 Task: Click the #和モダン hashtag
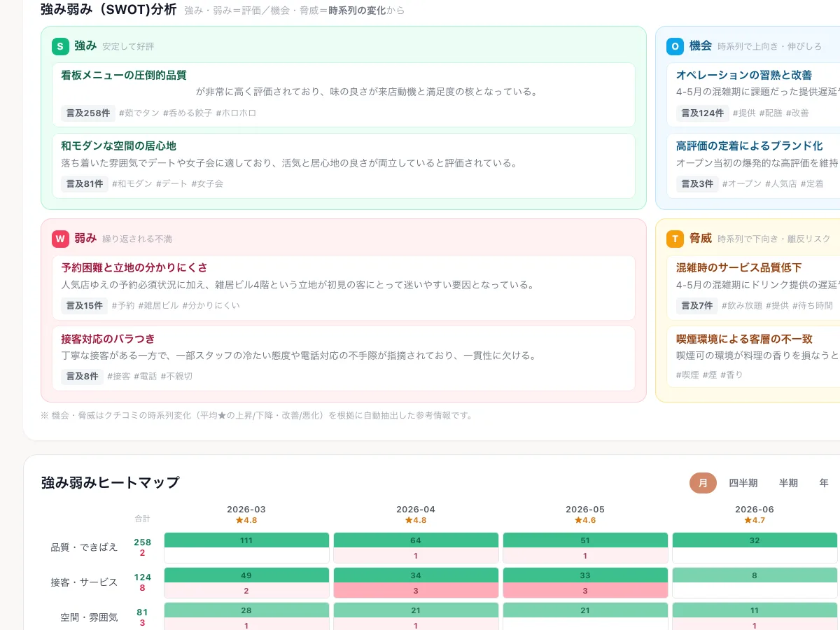[x=132, y=183]
